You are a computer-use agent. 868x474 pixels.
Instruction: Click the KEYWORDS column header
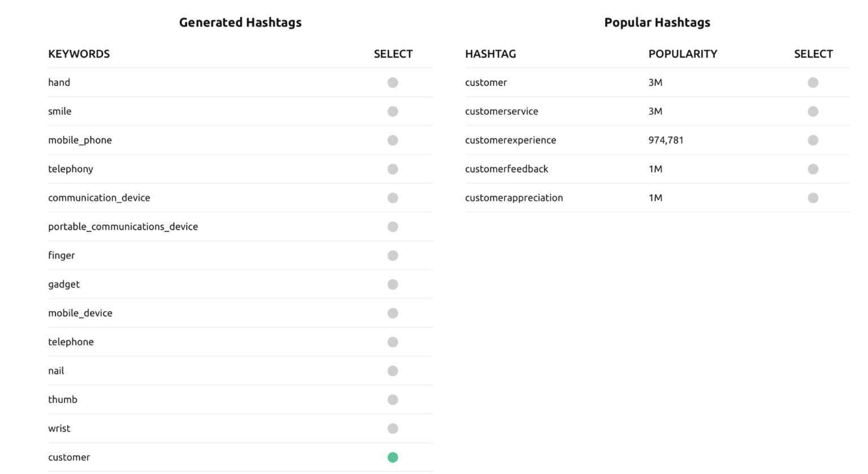pyautogui.click(x=79, y=54)
